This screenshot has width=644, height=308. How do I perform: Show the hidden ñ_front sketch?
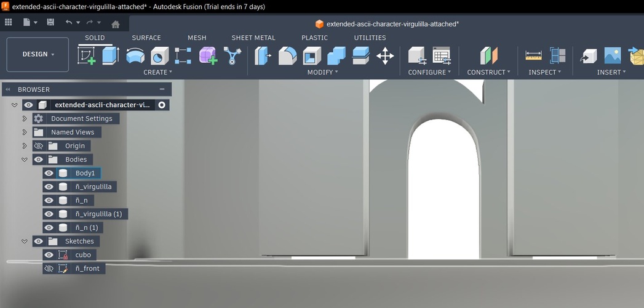(x=49, y=269)
